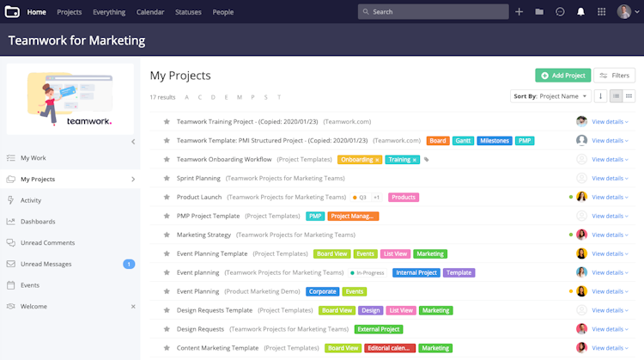Switch to grid view layout
644x360 pixels.
tap(629, 96)
